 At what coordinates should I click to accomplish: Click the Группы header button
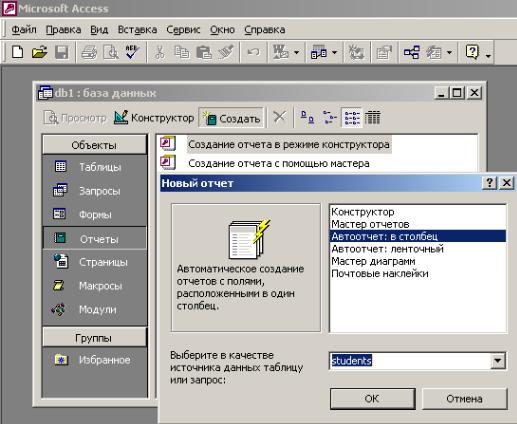94,338
